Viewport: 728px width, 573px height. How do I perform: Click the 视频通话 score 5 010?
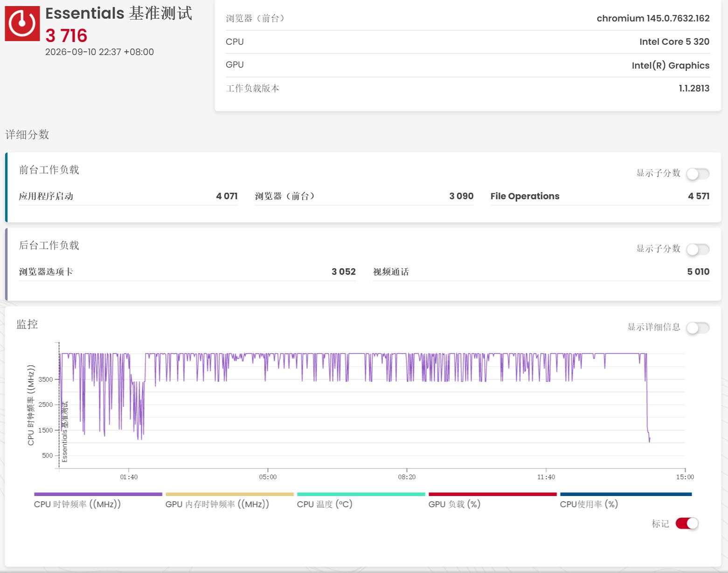(x=698, y=272)
